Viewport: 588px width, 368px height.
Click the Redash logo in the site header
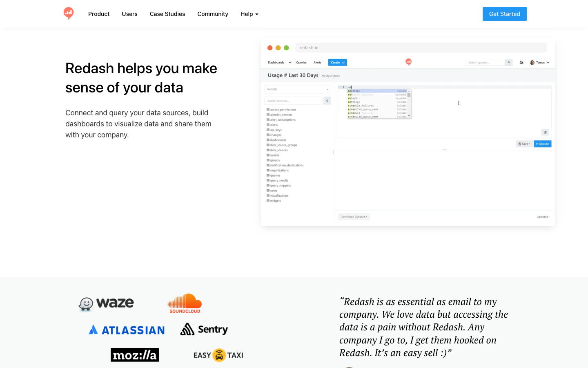pyautogui.click(x=69, y=13)
